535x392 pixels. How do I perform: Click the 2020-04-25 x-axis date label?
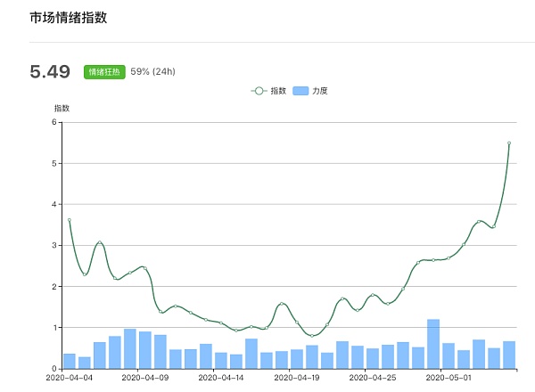(x=373, y=378)
